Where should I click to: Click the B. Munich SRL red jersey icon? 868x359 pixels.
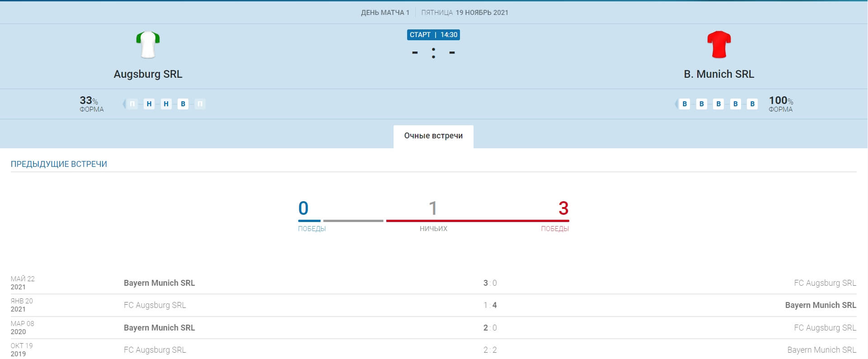(x=719, y=45)
